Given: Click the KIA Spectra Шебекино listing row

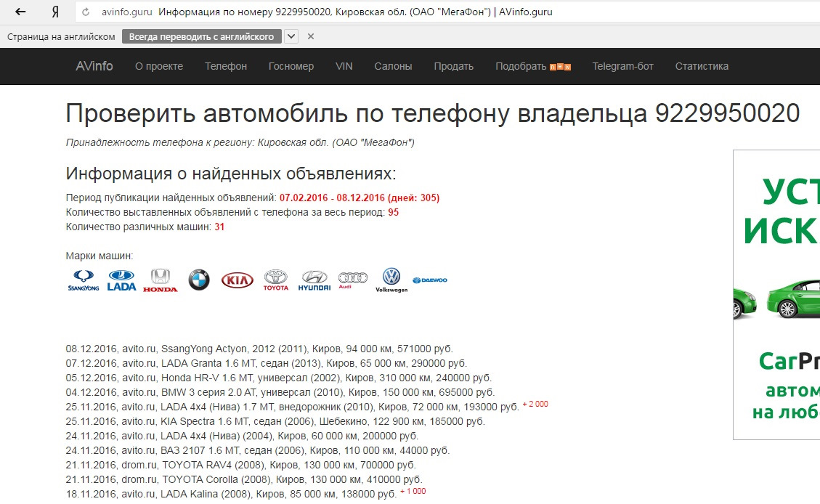Looking at the screenshot, I should coord(275,421).
